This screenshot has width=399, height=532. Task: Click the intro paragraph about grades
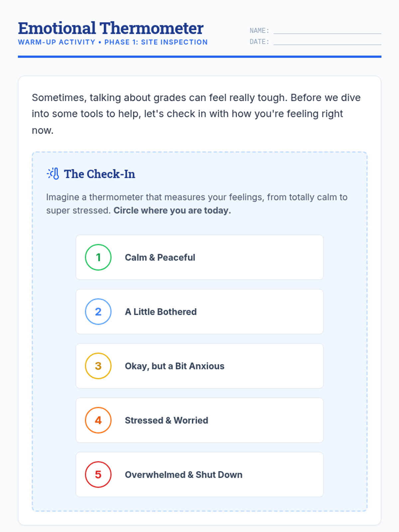click(196, 114)
